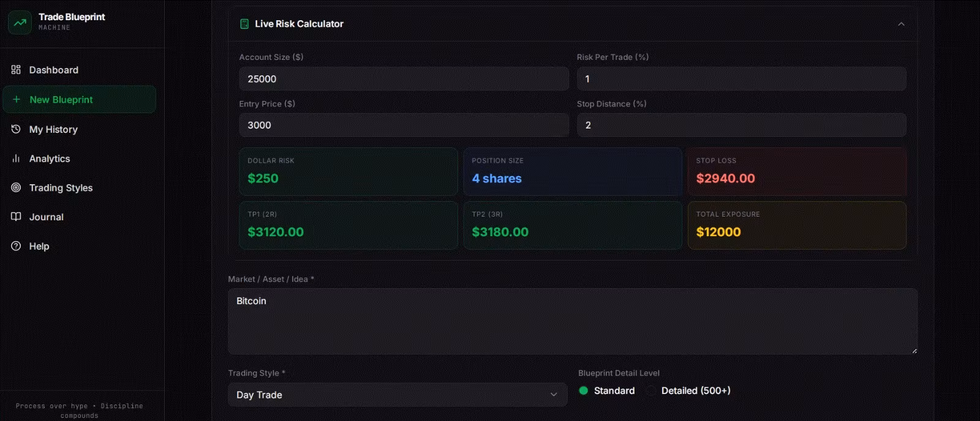
Task: Open the Trading Style dropdown
Action: coord(398,395)
